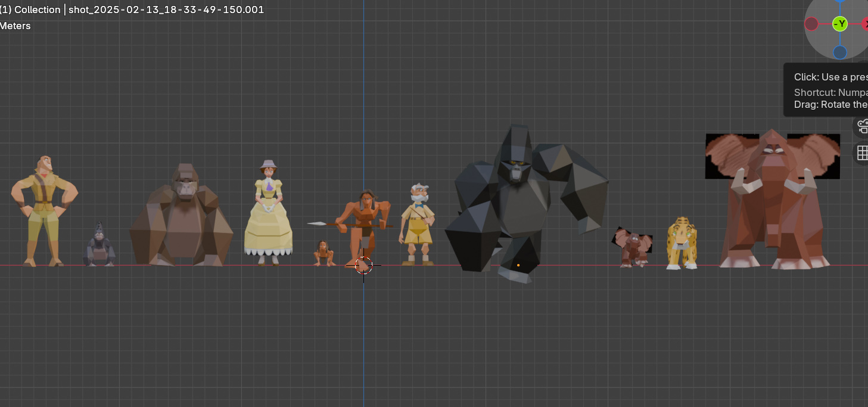This screenshot has width=868, height=407.
Task: Toggle the camera view icon
Action: click(863, 126)
